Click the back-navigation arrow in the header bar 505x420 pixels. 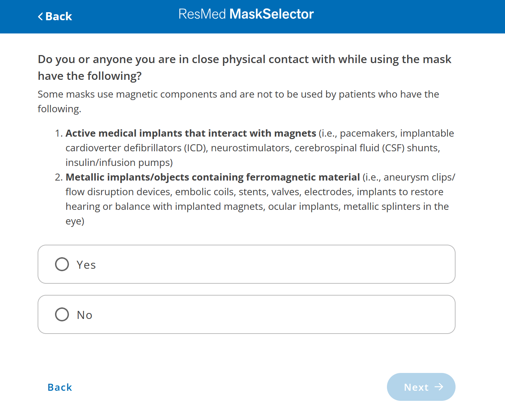(x=40, y=16)
